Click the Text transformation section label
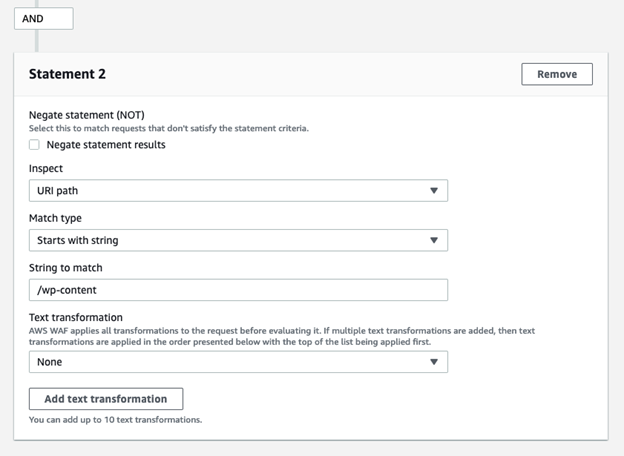 tap(76, 317)
